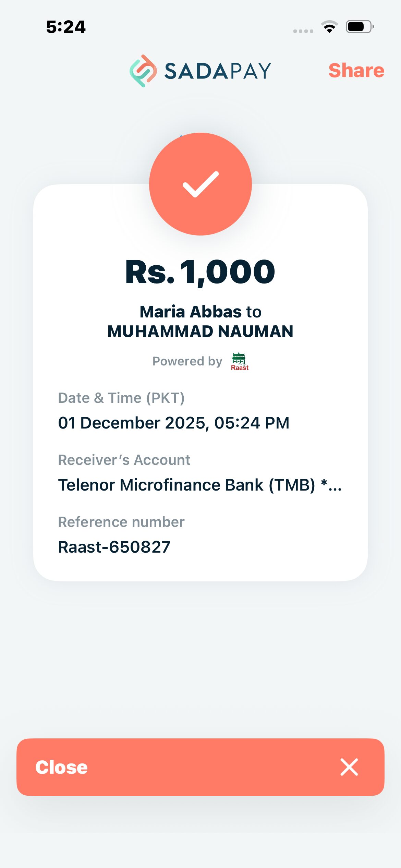Image resolution: width=401 pixels, height=868 pixels.
Task: Tap the Date & Time (PKT) label
Action: click(121, 398)
